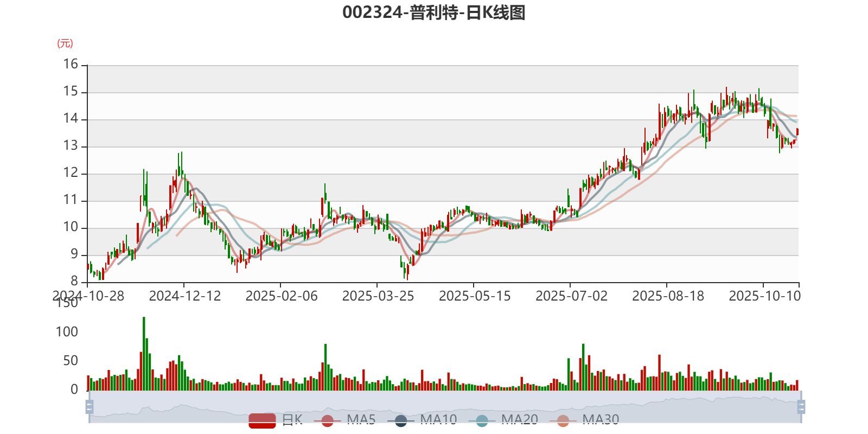The width and height of the screenshot is (868, 434).
Task: Click the 14 price axis label
Action: (x=71, y=119)
